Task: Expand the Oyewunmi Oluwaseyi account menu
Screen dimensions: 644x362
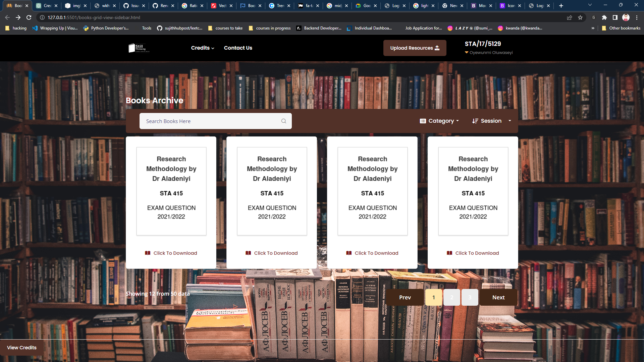Action: (x=488, y=52)
